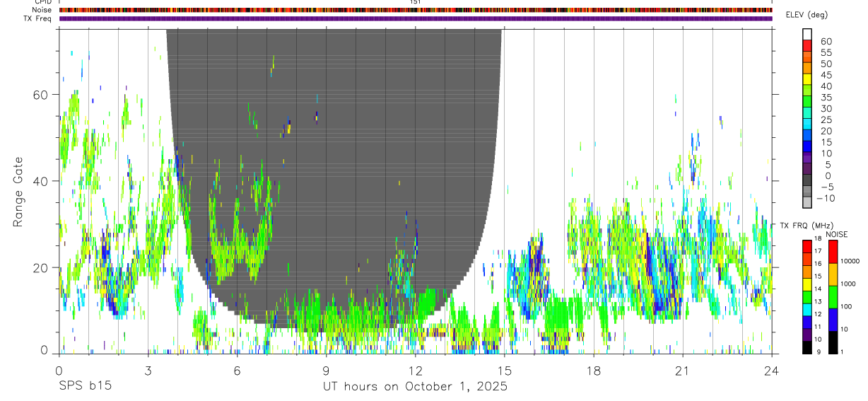
Task: Click the Range Gate axis tick "60"
Action: tap(42, 95)
